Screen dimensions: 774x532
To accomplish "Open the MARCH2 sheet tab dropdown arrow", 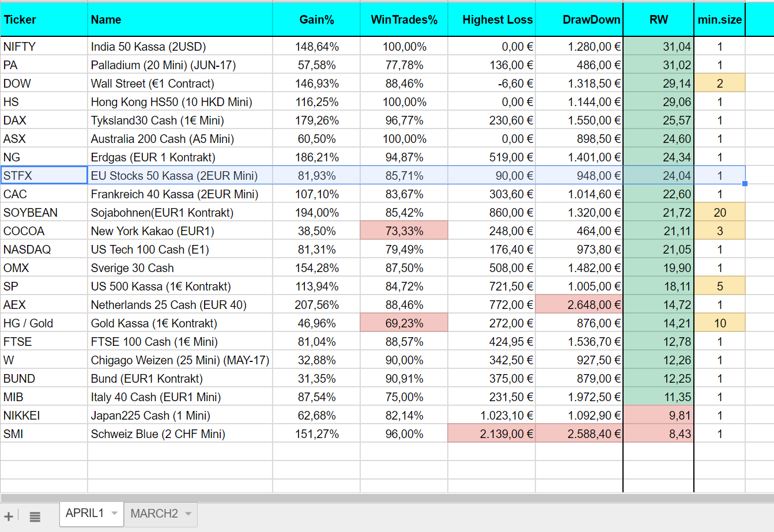I will [188, 514].
